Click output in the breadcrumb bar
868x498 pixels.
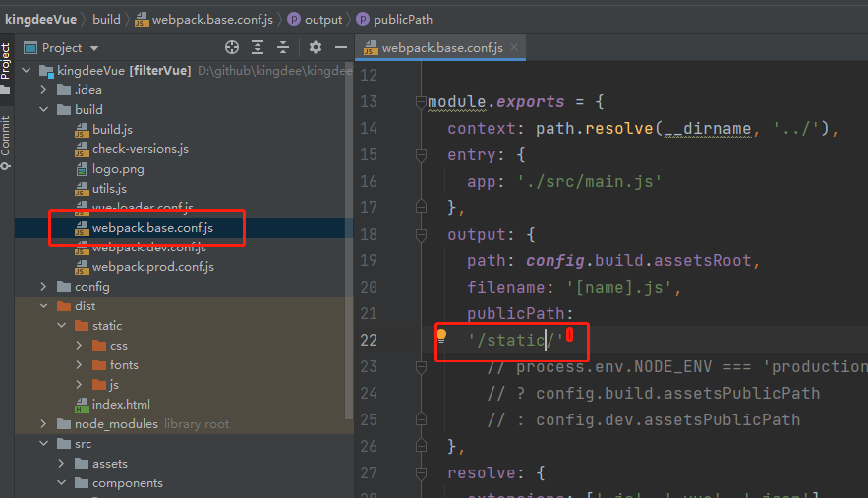coord(316,20)
